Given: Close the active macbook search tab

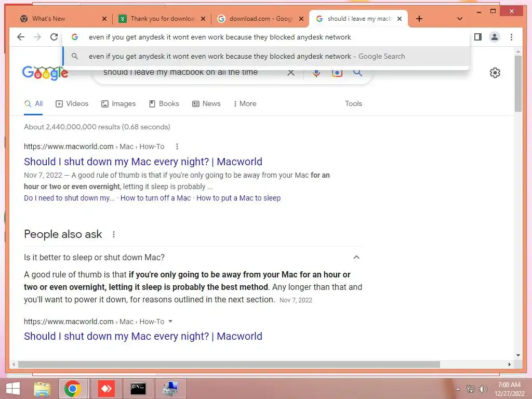Looking at the screenshot, I should [400, 19].
